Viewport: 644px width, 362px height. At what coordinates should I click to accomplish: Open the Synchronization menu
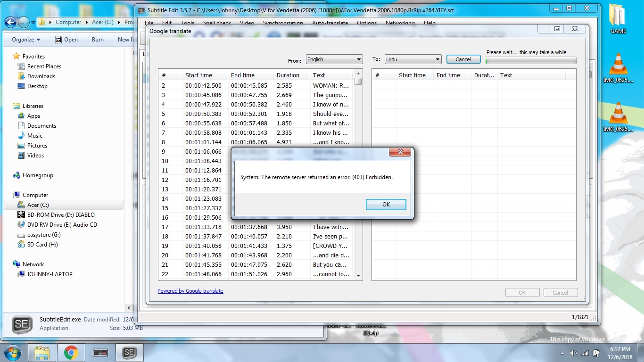coord(283,23)
